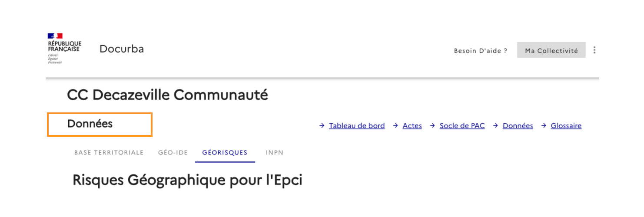The width and height of the screenshot is (644, 217).
Task: Open the three-dot more options menu
Action: pyautogui.click(x=594, y=50)
